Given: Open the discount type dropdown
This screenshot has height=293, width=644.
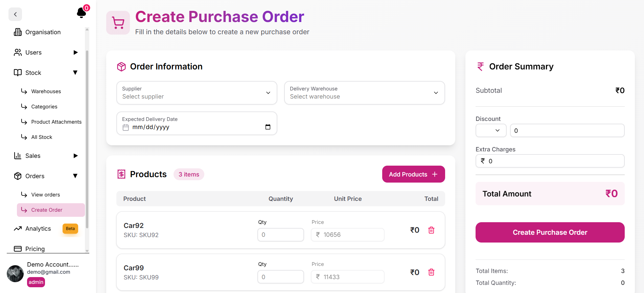Looking at the screenshot, I should [491, 130].
